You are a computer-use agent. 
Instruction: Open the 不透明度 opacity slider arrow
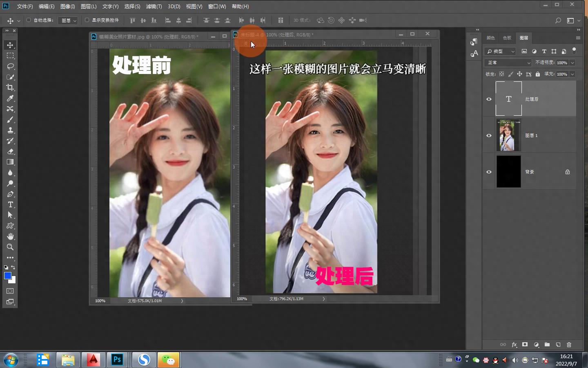[572, 63]
